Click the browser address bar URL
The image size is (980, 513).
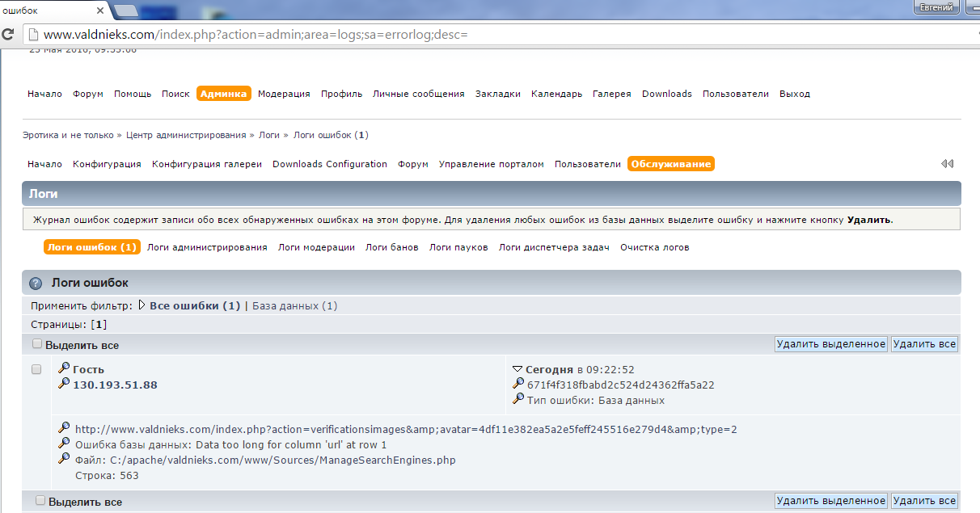tap(256, 35)
